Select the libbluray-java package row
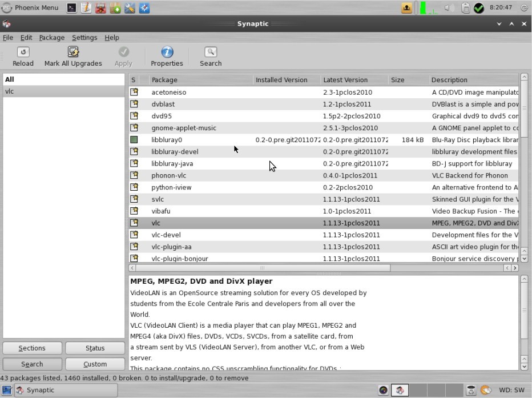The height and width of the screenshot is (398, 532). [324, 163]
